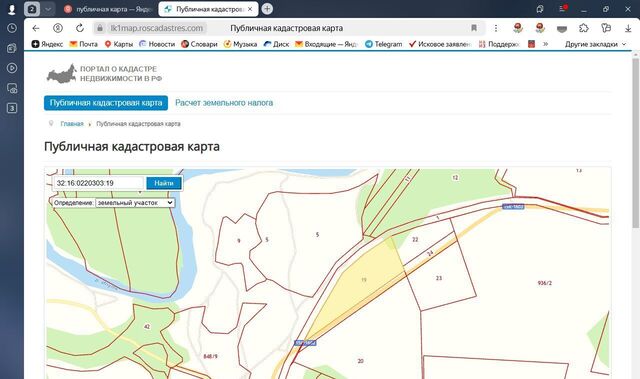Open the browser extensions puzzle icon
Image resolution: width=640 pixels, height=379 pixels.
point(584,28)
